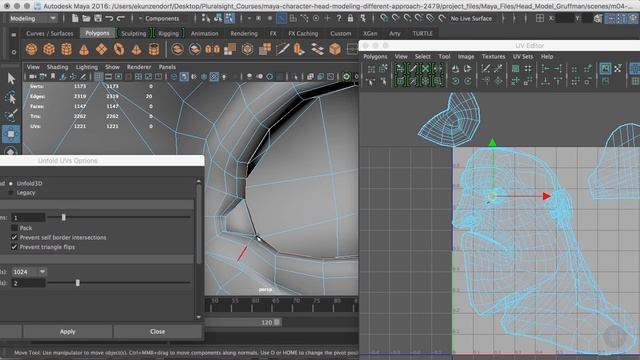Click the lock selection icon
This screenshot has width=640, height=360.
[350, 18]
